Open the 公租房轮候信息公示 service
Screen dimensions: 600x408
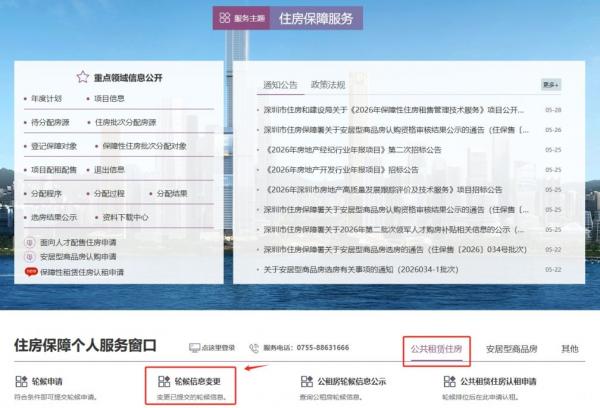point(352,382)
